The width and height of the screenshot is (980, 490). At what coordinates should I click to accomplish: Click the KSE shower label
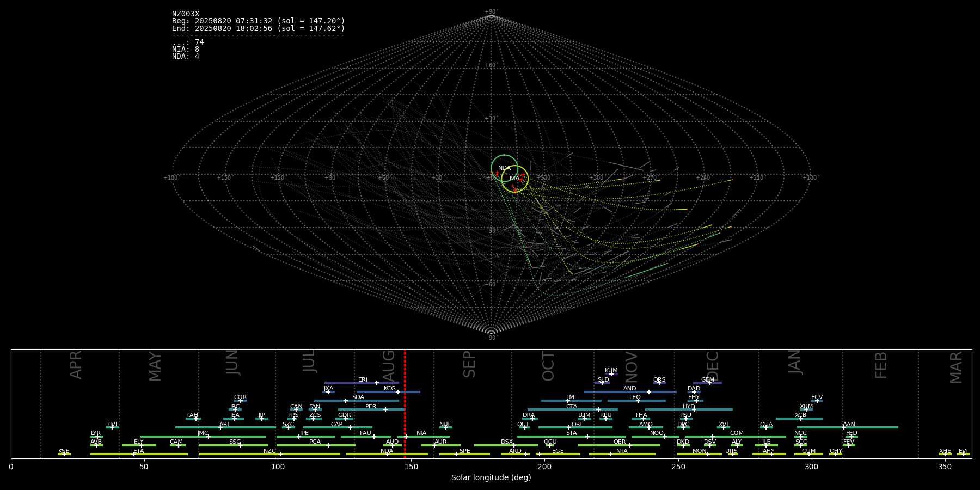click(x=64, y=451)
